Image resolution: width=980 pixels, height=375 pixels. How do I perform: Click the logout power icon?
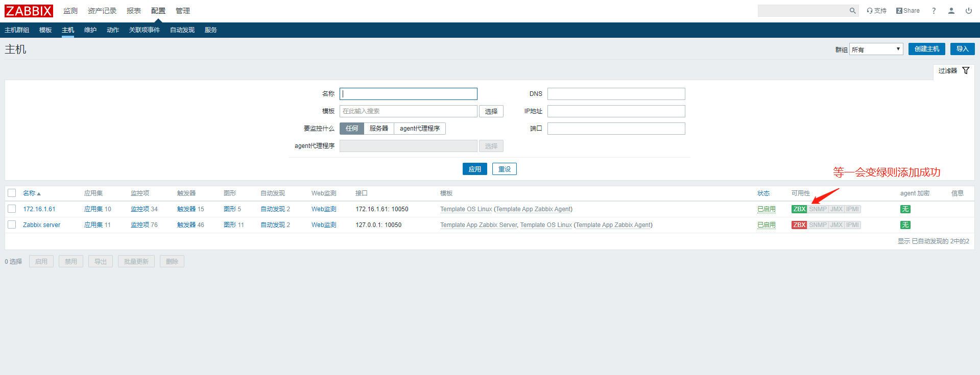(969, 11)
